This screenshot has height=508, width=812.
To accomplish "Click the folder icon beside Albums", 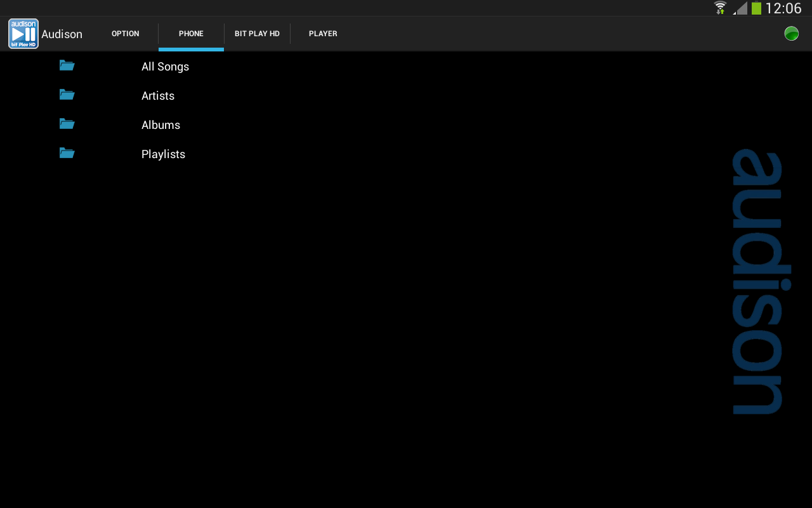I will click(67, 124).
